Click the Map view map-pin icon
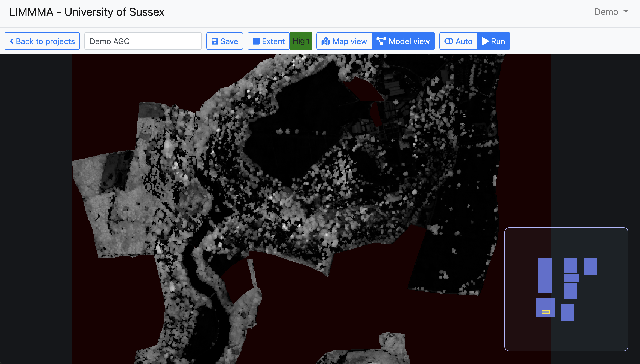The image size is (640, 364). [x=326, y=41]
